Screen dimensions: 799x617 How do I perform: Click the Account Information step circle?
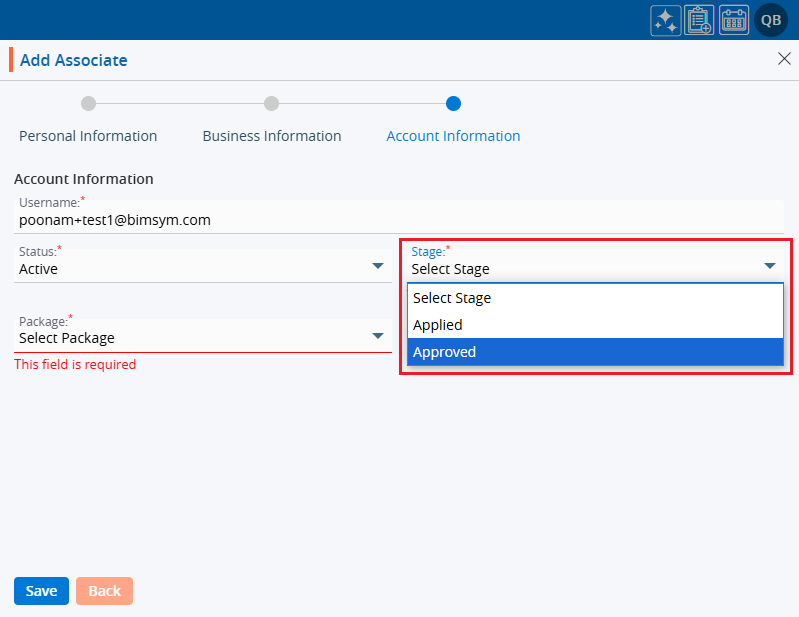pyautogui.click(x=453, y=103)
